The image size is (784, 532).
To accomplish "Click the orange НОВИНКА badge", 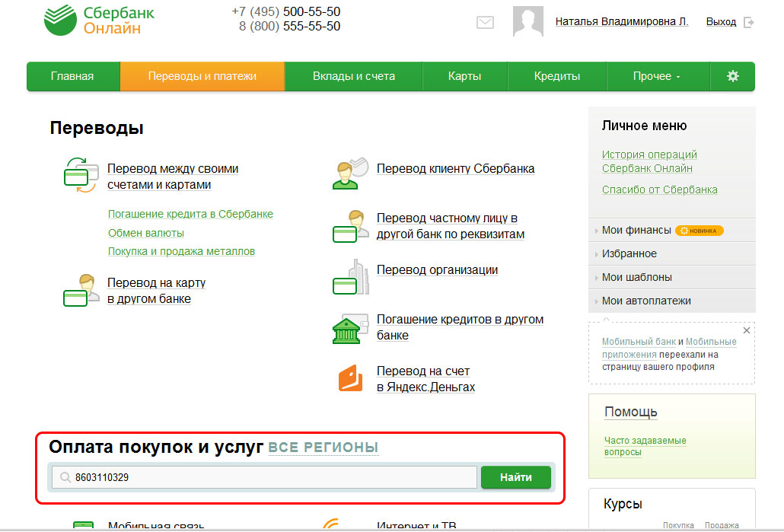I will click(x=699, y=231).
